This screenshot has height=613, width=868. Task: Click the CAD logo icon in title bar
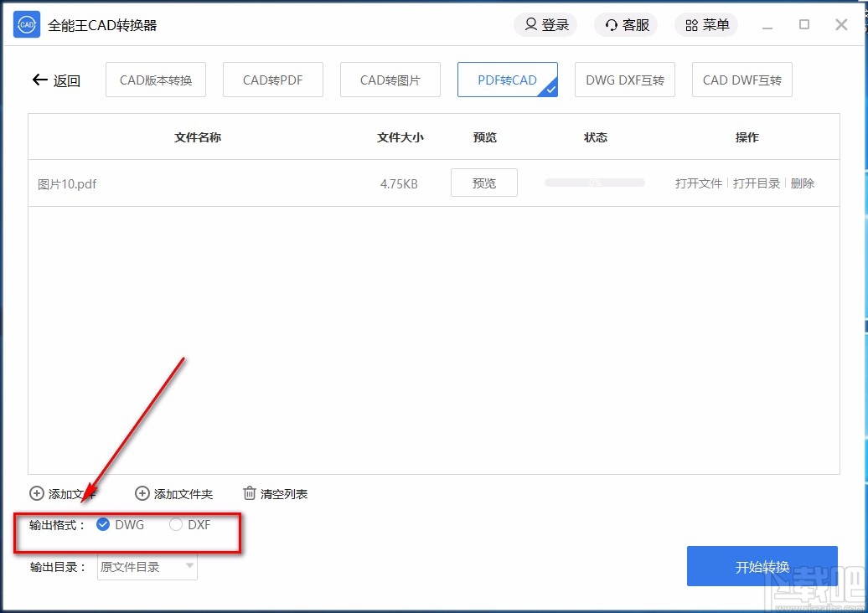(26, 24)
